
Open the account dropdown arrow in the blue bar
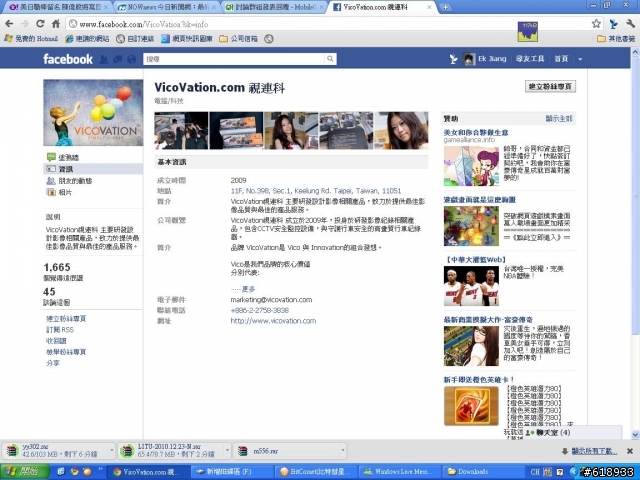(580, 60)
